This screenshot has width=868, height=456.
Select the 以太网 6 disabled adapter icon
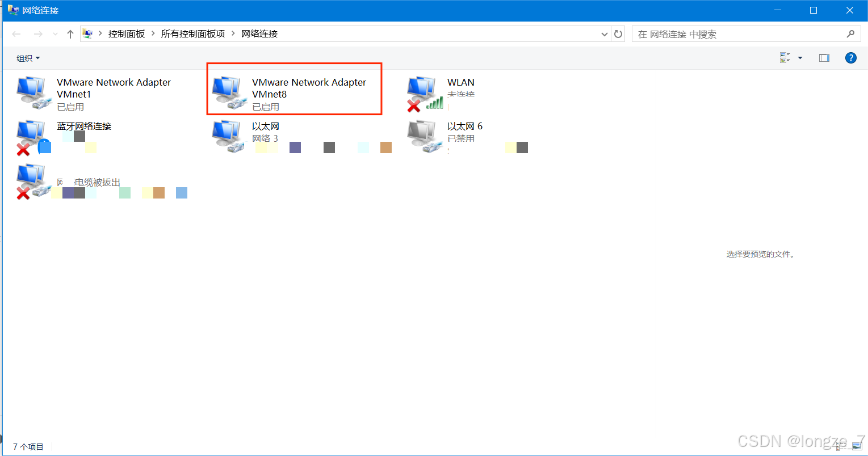[x=424, y=137]
